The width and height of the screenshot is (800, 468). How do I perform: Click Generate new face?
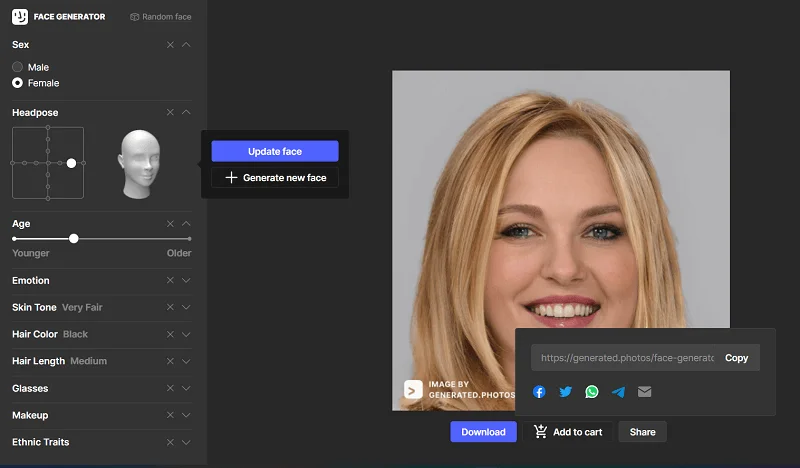point(275,178)
